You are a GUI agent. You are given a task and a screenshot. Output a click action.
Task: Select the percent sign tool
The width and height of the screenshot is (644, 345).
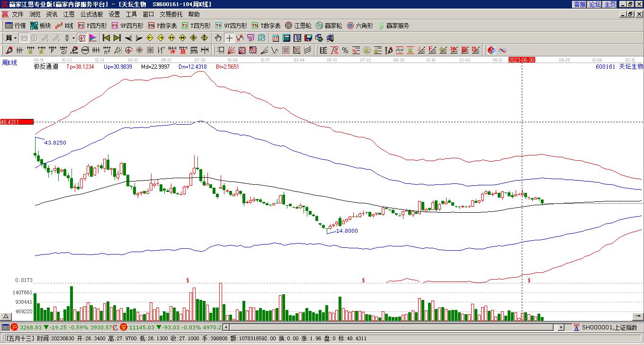click(345, 50)
